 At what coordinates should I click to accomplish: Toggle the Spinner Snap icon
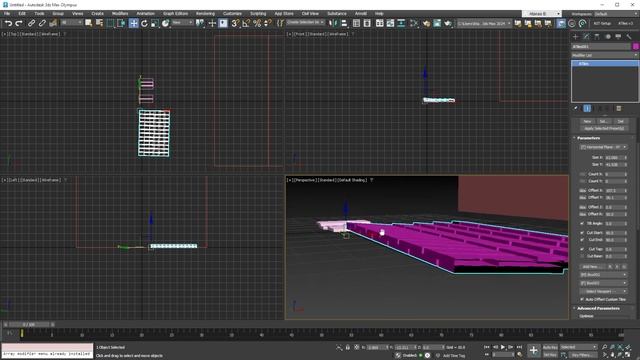click(268, 23)
